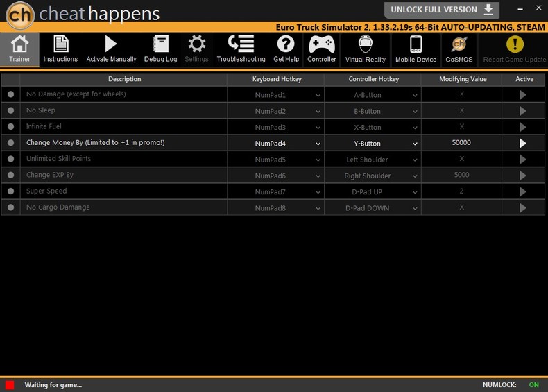Open Controller configuration
The width and height of the screenshot is (548, 392).
click(322, 49)
